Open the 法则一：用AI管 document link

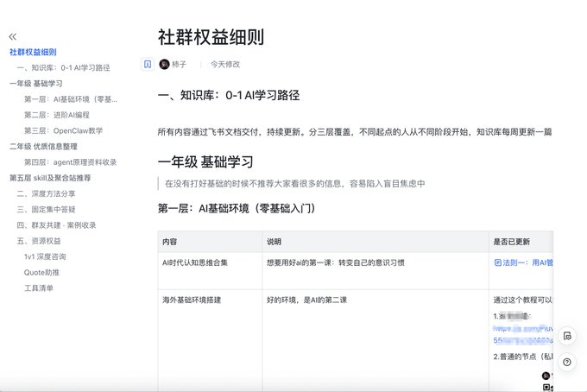[x=527, y=262]
